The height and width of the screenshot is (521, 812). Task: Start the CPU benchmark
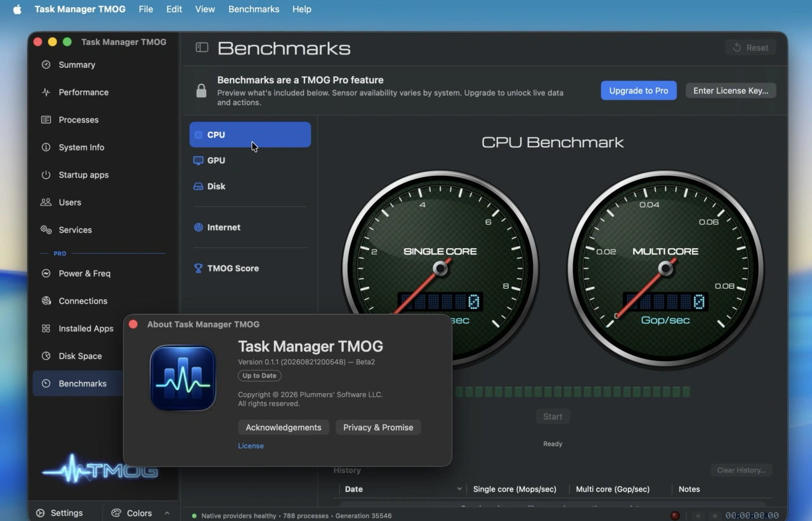553,417
